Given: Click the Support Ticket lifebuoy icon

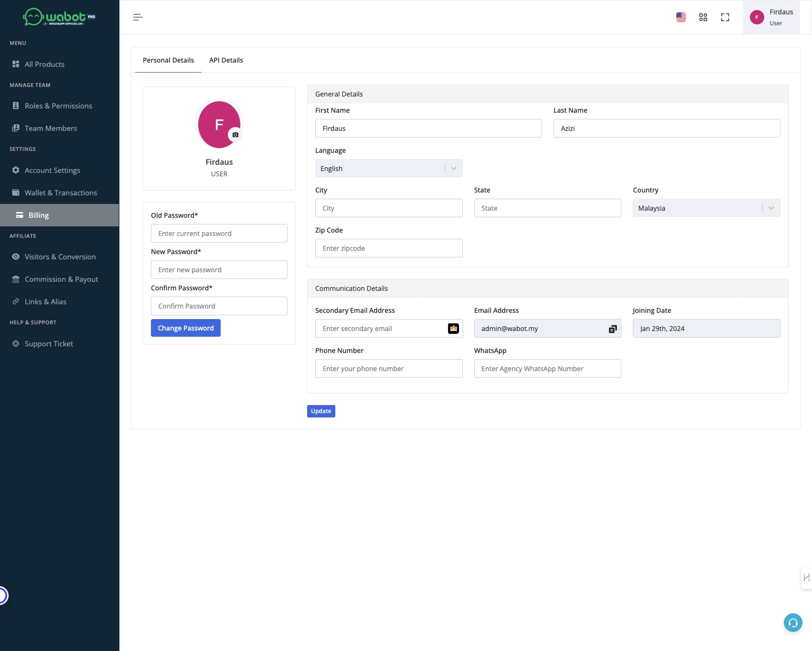Looking at the screenshot, I should (16, 343).
